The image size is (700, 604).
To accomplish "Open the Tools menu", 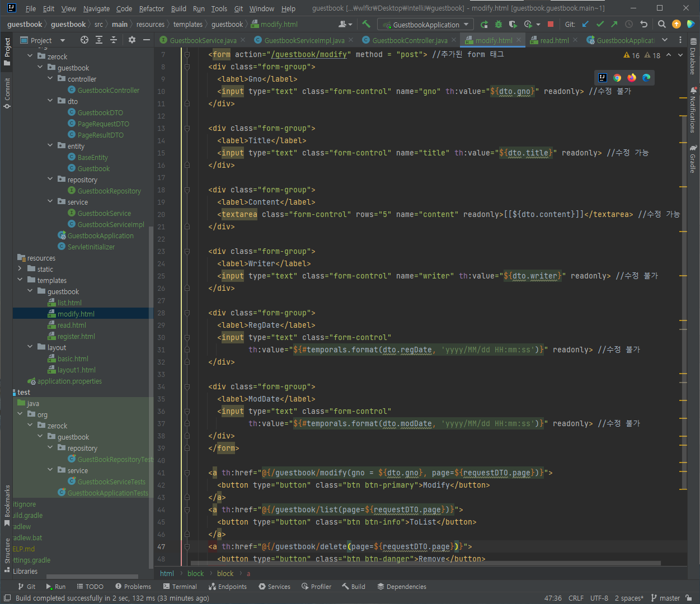I will click(x=219, y=8).
